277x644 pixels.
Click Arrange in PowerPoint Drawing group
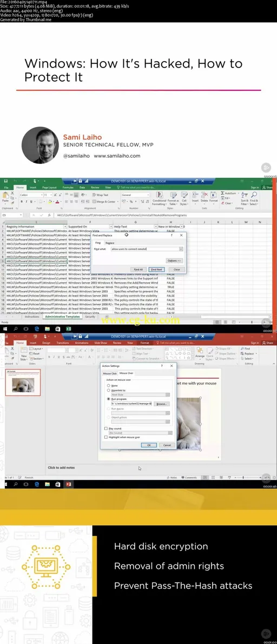pyautogui.click(x=200, y=353)
